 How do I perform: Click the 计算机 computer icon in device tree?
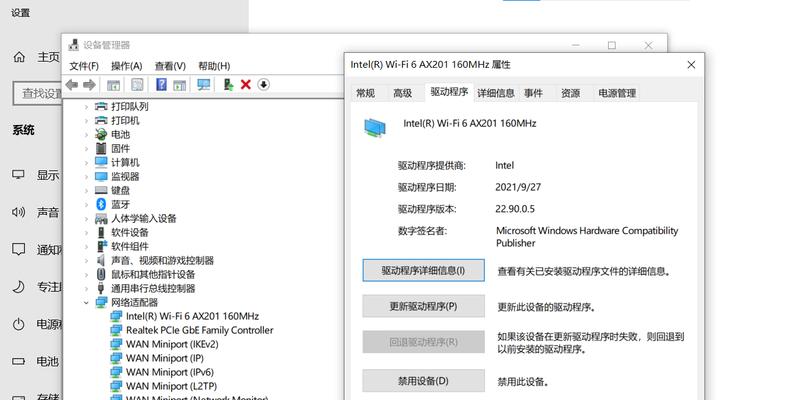(102, 163)
